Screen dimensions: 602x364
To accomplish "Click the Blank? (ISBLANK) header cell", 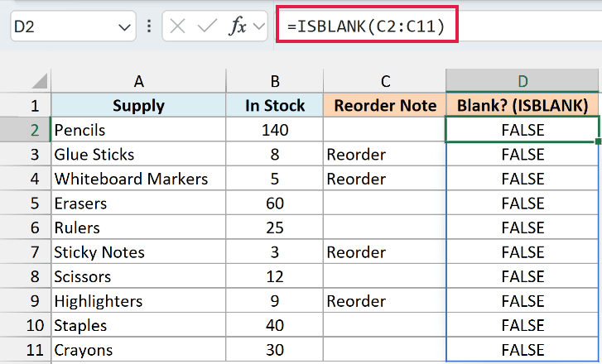I will click(x=523, y=106).
